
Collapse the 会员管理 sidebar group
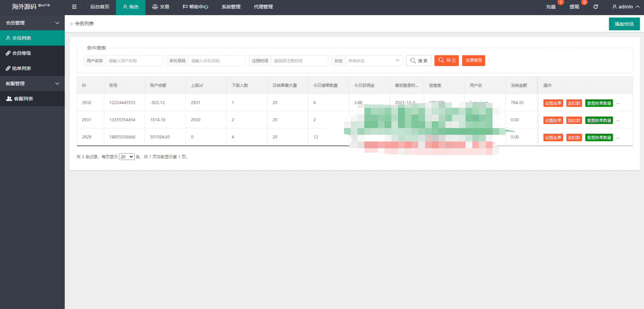[x=32, y=23]
